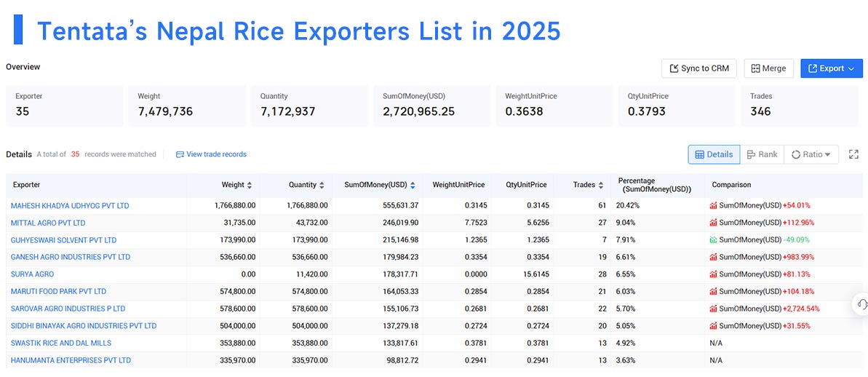Click the Merge icon glyph
The image size is (868, 377).
[755, 68]
